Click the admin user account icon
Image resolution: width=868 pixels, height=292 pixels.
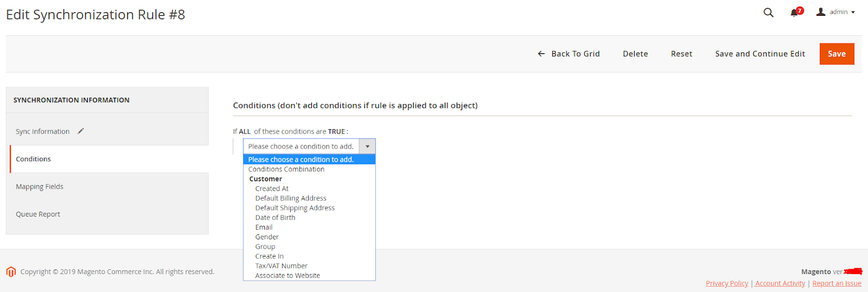click(x=821, y=12)
